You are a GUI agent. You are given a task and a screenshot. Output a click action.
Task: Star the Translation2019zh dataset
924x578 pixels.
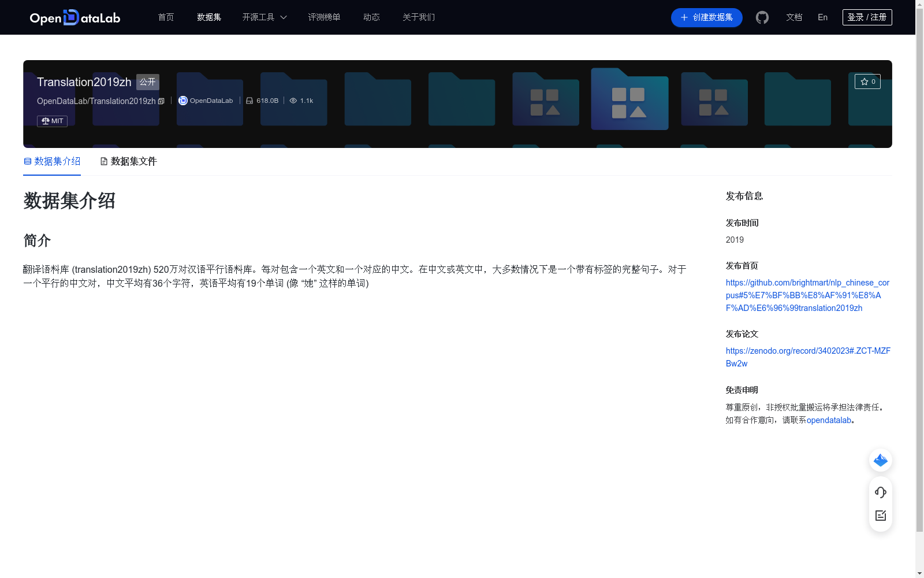[867, 81]
